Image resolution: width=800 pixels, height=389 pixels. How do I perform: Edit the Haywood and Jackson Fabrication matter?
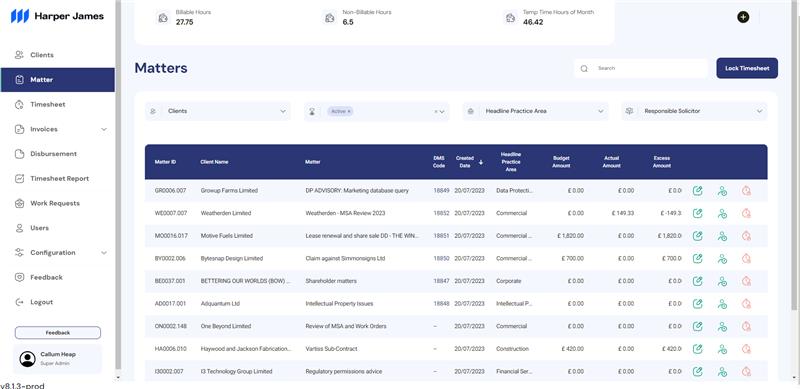pyautogui.click(x=697, y=349)
